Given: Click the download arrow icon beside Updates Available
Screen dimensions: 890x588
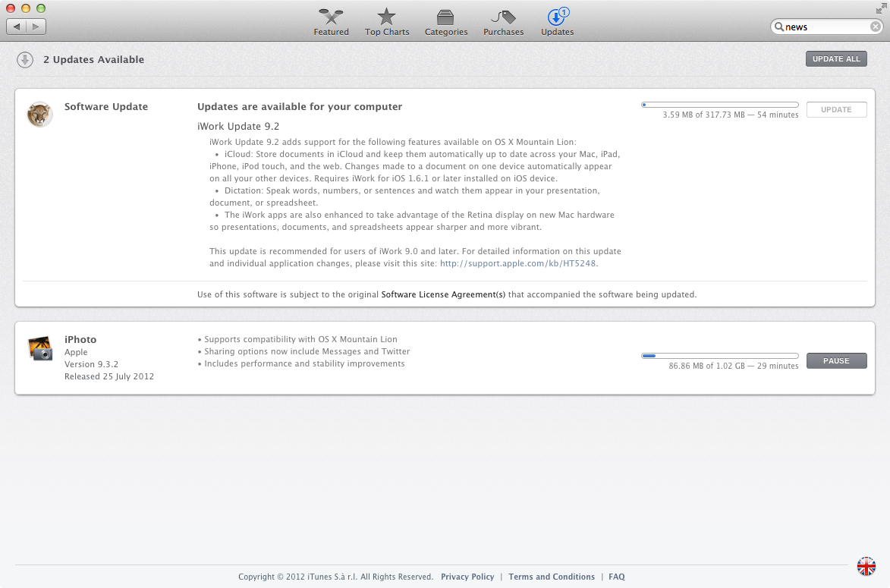Looking at the screenshot, I should point(25,60).
